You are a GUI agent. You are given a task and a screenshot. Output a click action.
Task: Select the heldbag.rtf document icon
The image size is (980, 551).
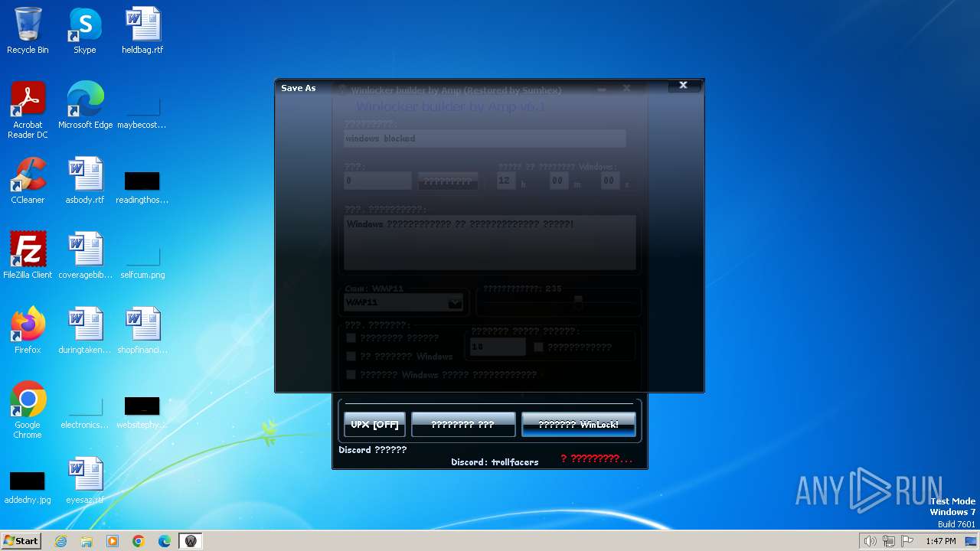coord(142,31)
